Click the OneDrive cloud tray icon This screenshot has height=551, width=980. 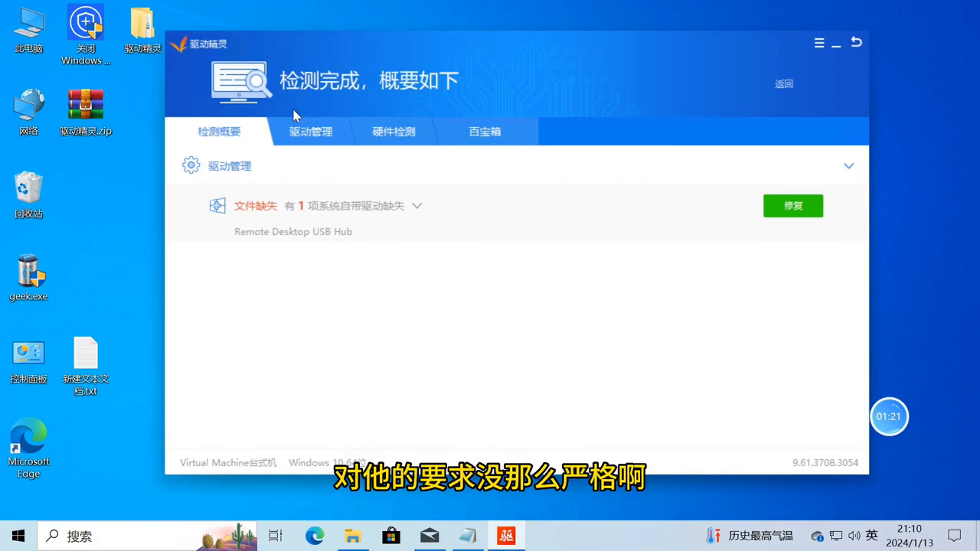click(x=817, y=536)
